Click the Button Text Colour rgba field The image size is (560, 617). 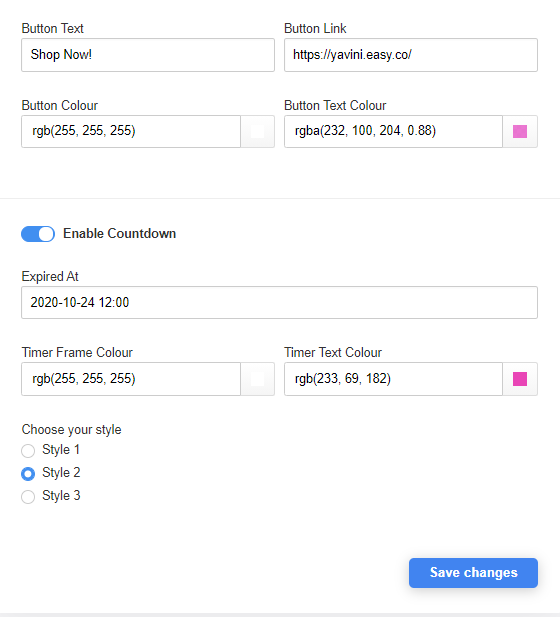pos(394,131)
